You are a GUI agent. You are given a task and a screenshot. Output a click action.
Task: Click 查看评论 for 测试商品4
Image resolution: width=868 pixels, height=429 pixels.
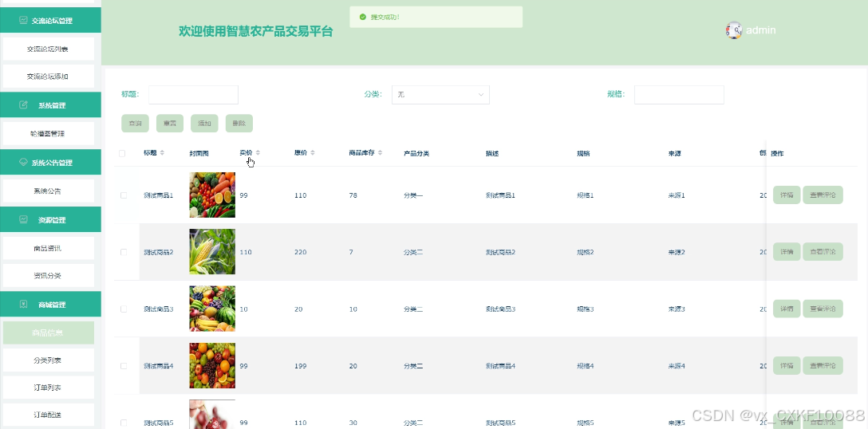[823, 366]
